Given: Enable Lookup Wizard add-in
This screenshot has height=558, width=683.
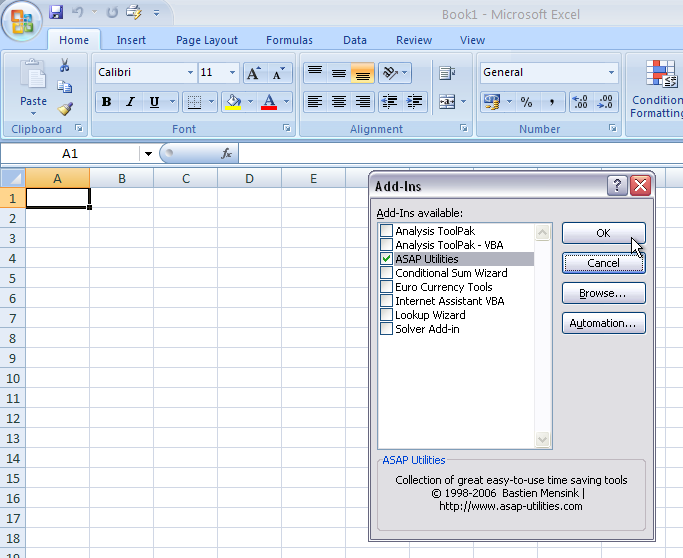Looking at the screenshot, I should coord(386,315).
